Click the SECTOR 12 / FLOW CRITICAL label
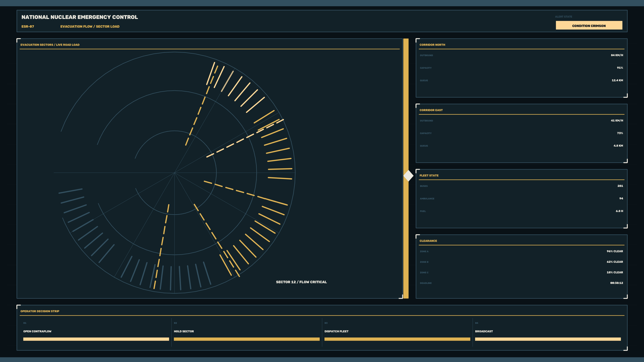This screenshot has width=644, height=362. pyautogui.click(x=301, y=282)
